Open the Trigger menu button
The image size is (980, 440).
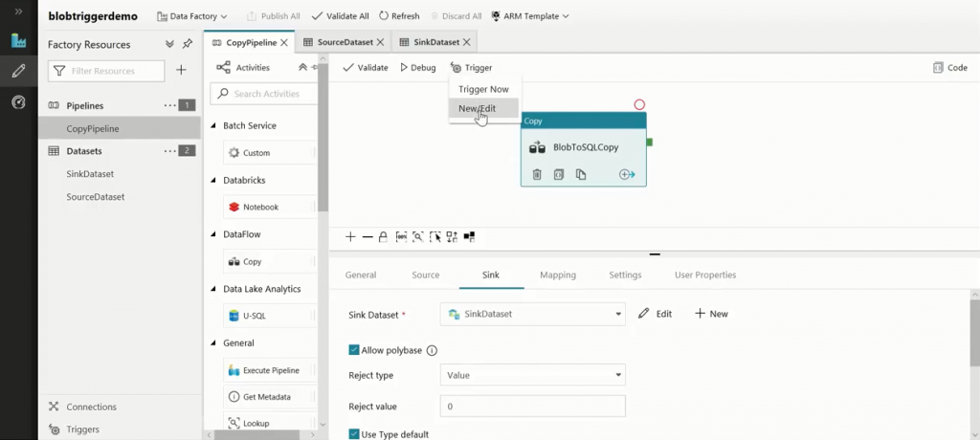point(471,68)
